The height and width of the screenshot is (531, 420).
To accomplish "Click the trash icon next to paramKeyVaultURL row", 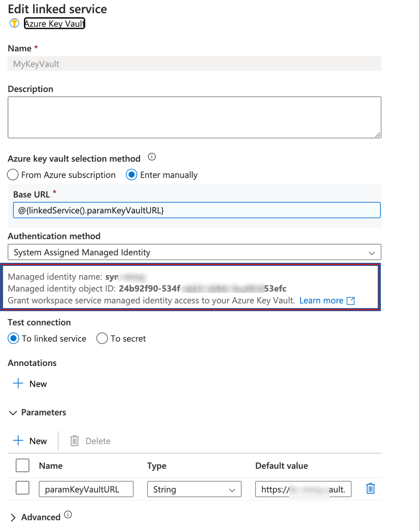I will point(370,489).
